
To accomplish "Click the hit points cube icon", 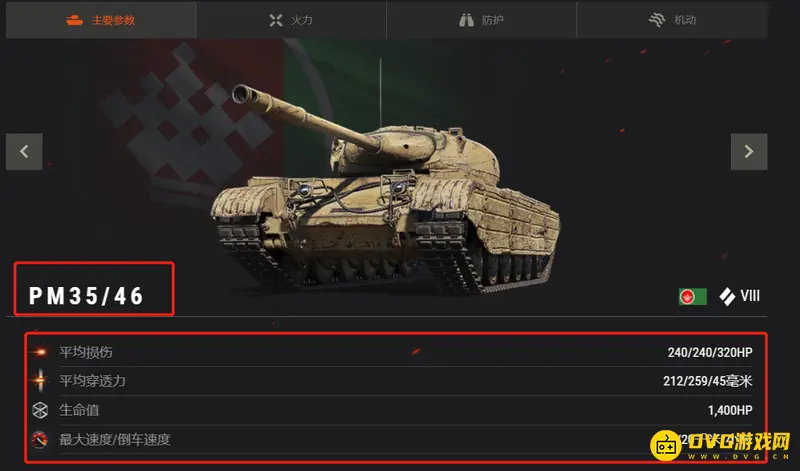I will [x=40, y=410].
